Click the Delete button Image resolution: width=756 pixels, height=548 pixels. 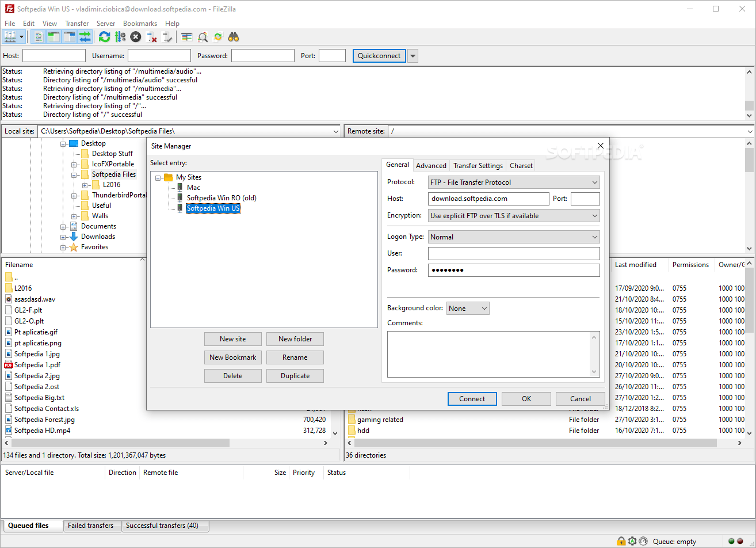point(233,376)
